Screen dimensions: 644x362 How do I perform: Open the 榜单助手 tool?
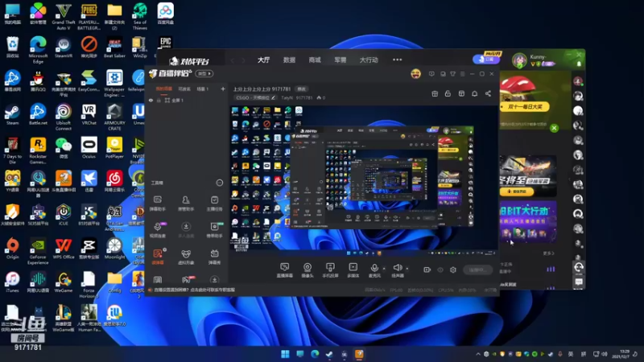[x=214, y=230]
